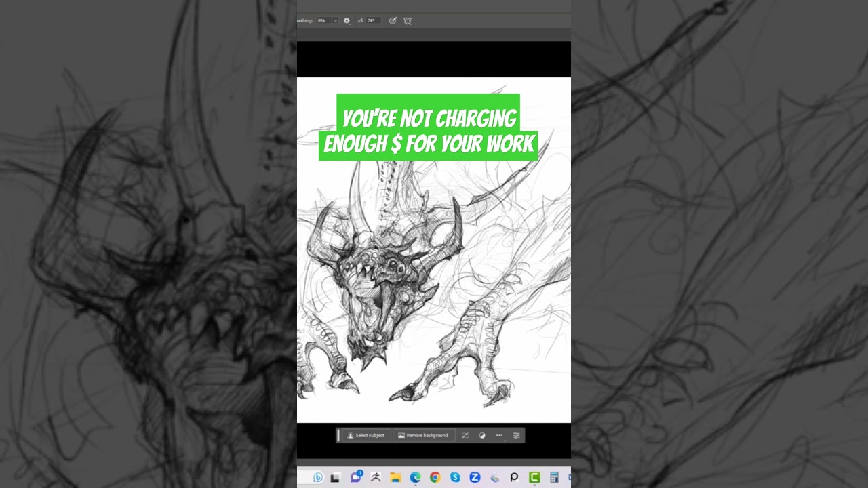
Task: Open Skype from the taskbar
Action: click(455, 478)
